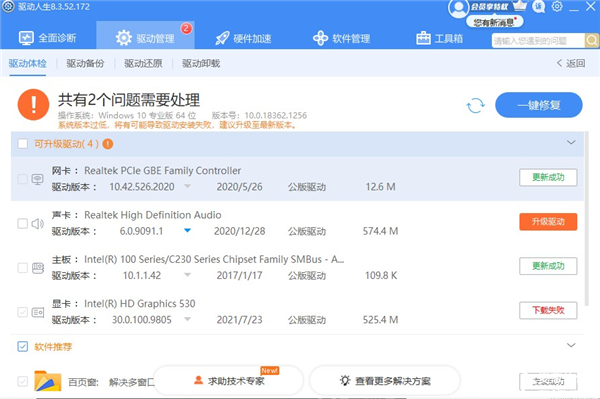The image size is (600, 399).
Task: Click the network card device icon
Action: [38, 179]
